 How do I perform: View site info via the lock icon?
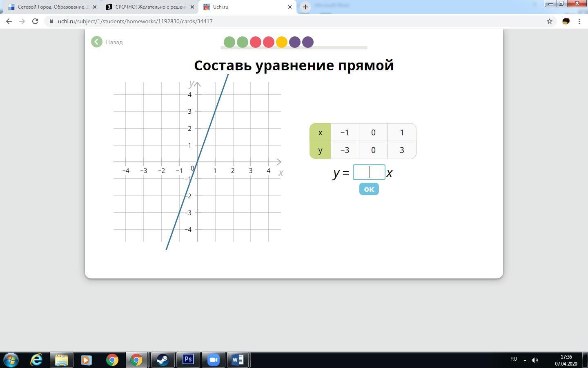[x=51, y=21]
